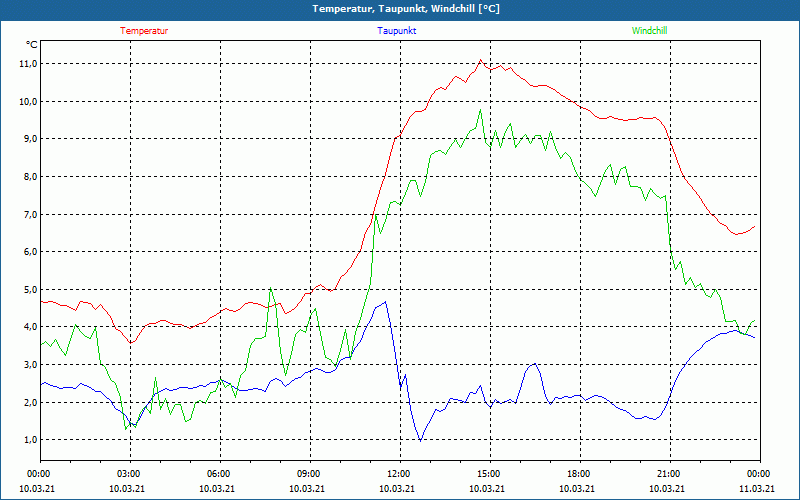Click the 4,0 y-axis value

30,327
